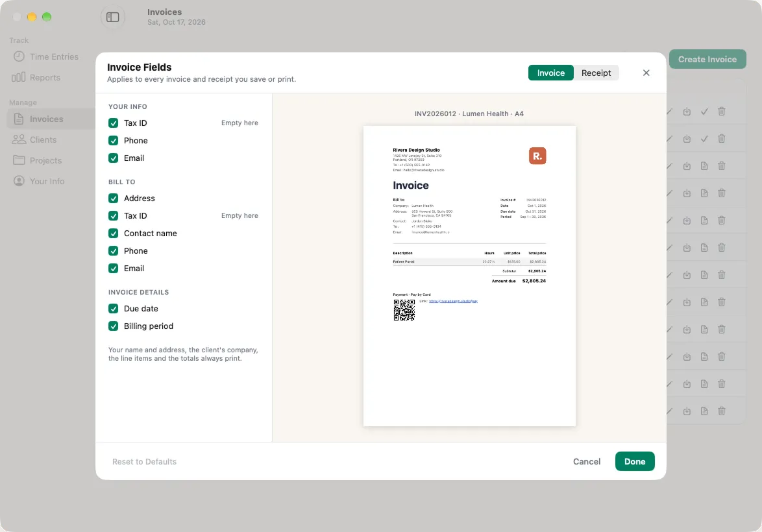Uncheck Tax ID under Bill To
This screenshot has width=762, height=532.
click(113, 215)
